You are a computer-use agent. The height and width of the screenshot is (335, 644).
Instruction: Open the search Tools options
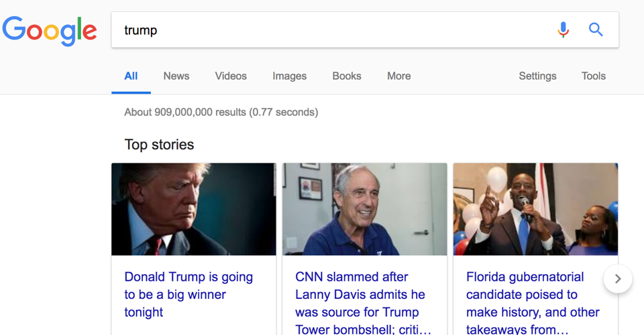pos(593,76)
